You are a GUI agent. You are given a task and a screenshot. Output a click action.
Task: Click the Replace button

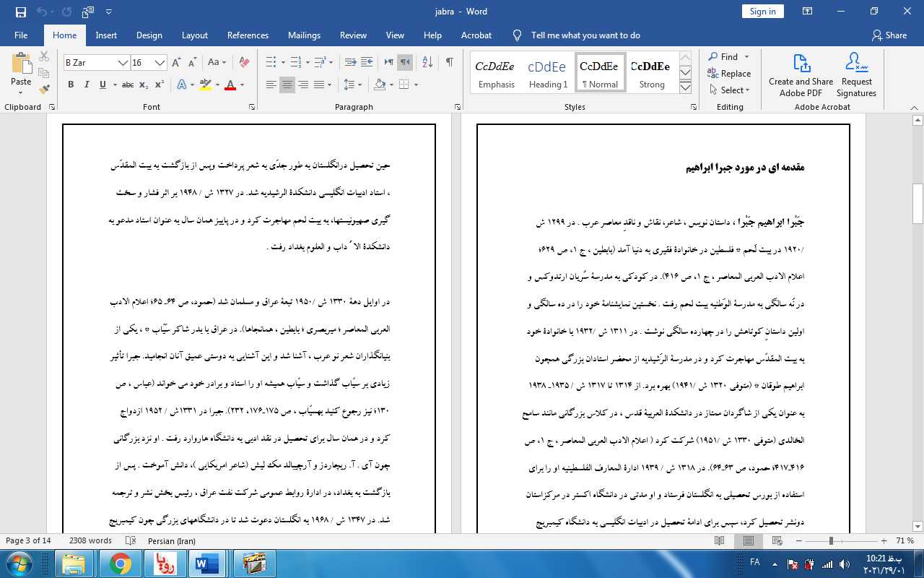pyautogui.click(x=729, y=73)
